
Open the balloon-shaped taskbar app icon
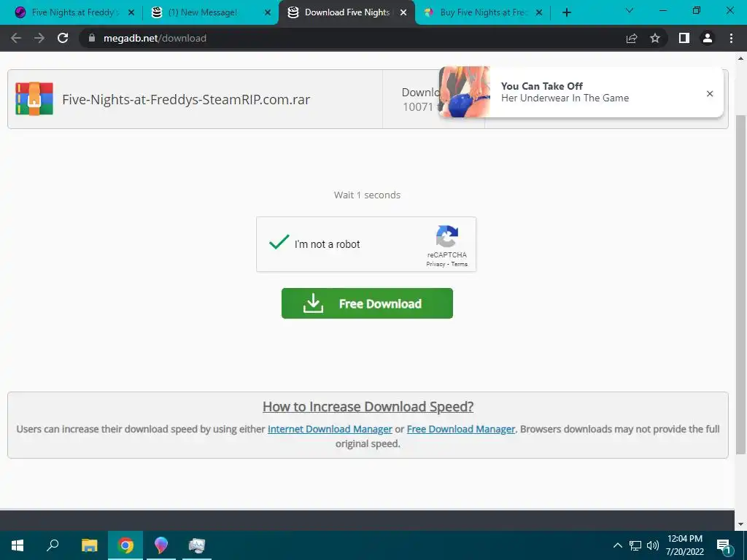[x=161, y=545]
